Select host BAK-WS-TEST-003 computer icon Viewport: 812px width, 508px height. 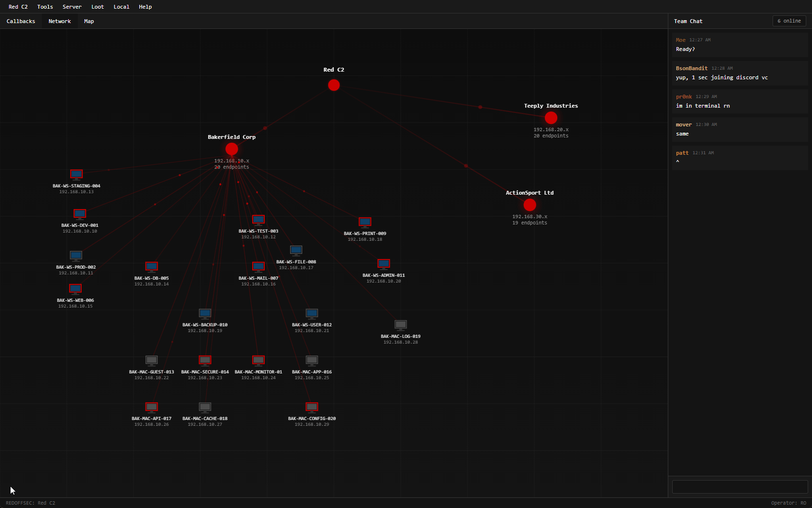pos(258,220)
